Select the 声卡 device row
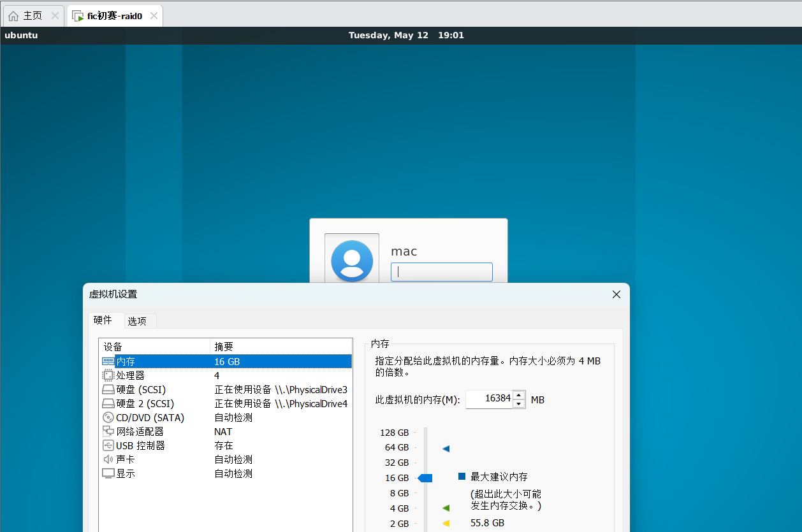The image size is (802, 532). pos(226,459)
